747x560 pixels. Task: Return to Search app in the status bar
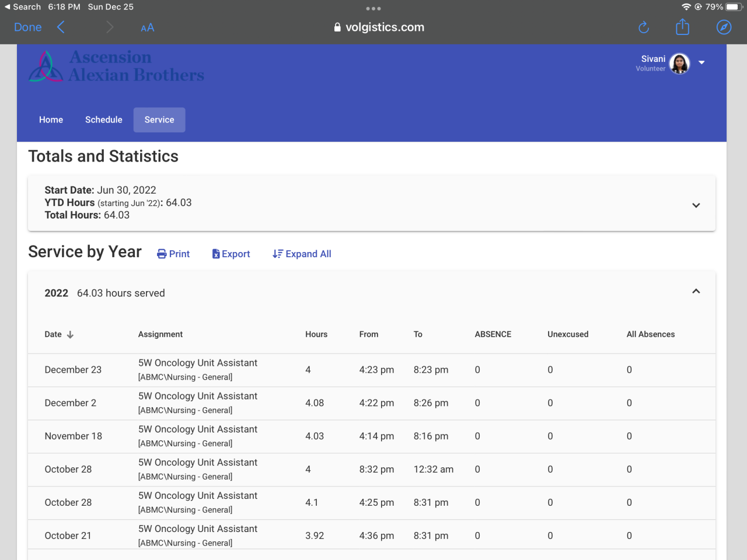pos(22,7)
